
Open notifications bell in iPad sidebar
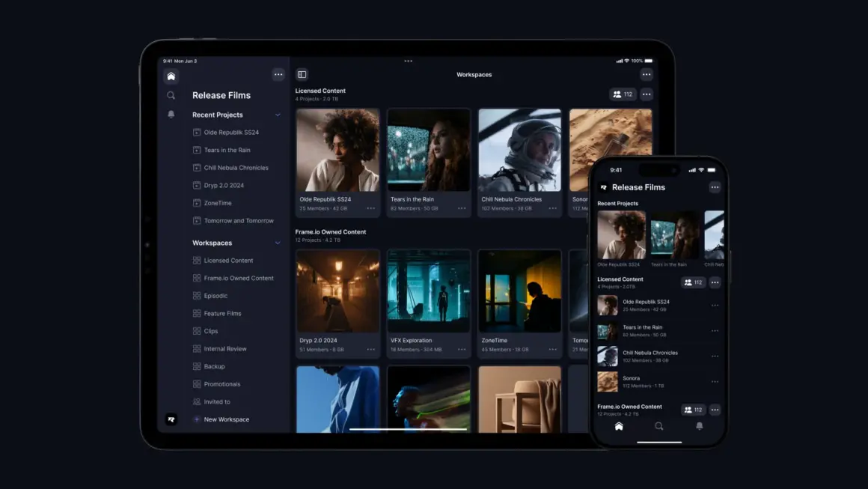coord(171,115)
